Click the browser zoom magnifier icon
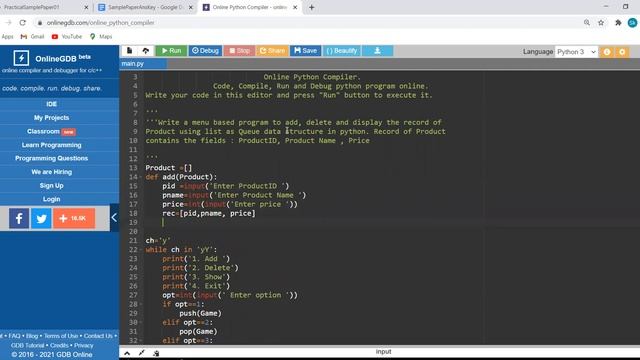The image size is (640, 360). pos(587,23)
